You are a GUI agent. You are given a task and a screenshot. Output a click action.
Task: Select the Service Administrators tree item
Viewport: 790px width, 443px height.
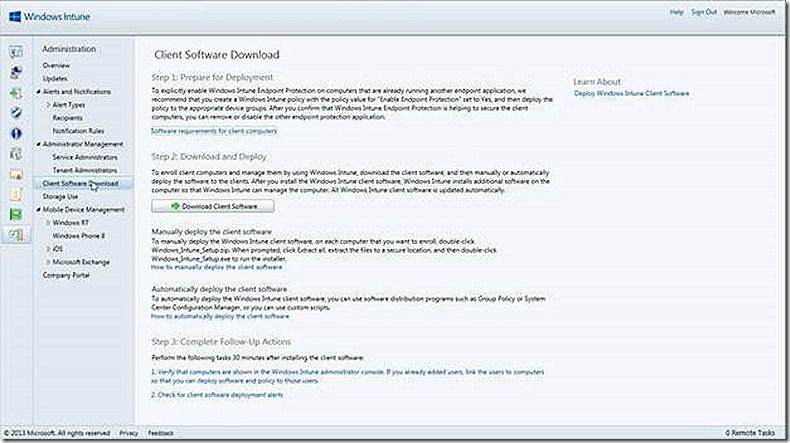[85, 157]
